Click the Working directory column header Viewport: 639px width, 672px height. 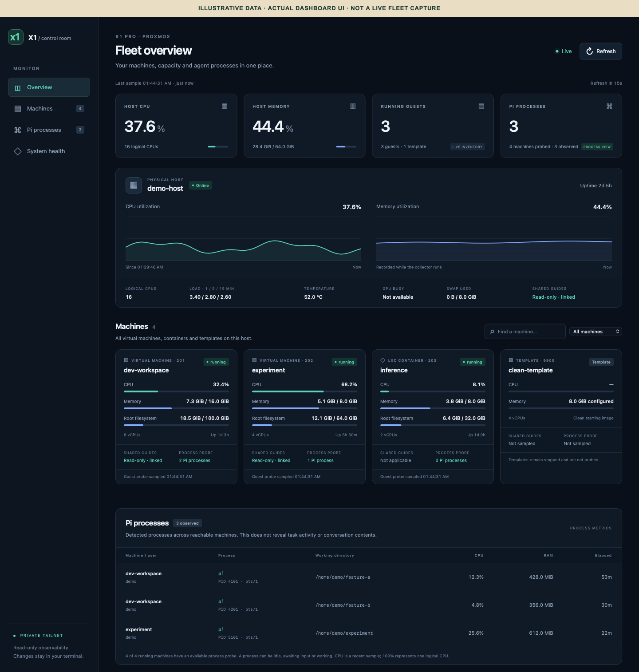335,556
